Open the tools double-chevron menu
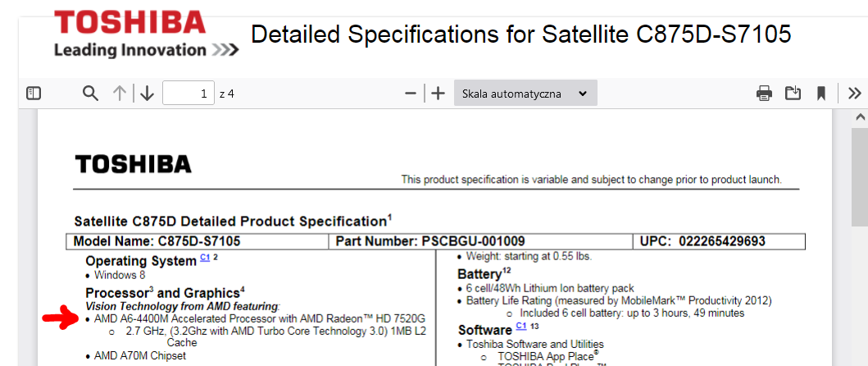Image resolution: width=868 pixels, height=366 pixels. click(x=855, y=94)
